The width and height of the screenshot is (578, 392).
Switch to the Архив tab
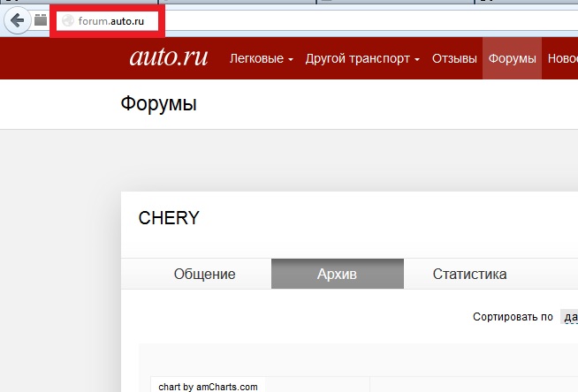click(x=338, y=274)
